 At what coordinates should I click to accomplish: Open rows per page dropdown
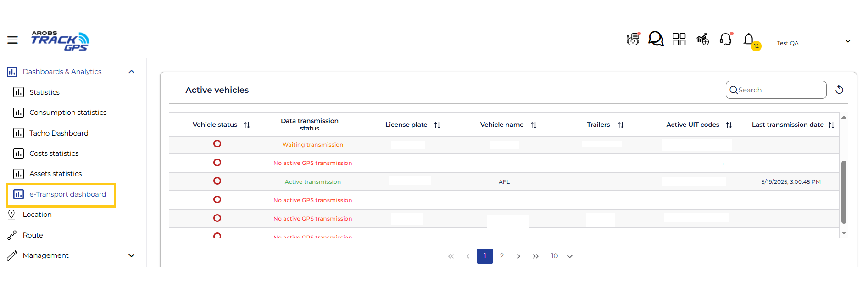569,256
